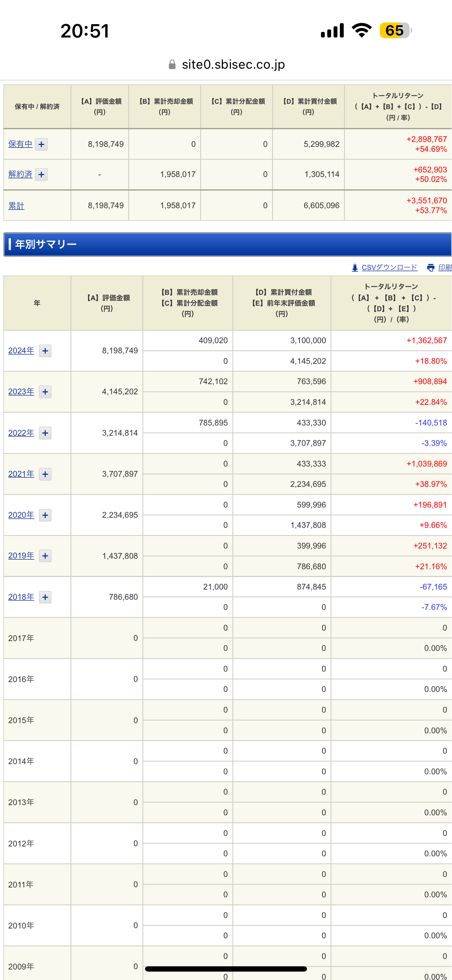Expand the 2024年 row details
Screen dimensions: 452x980
pyautogui.click(x=45, y=351)
